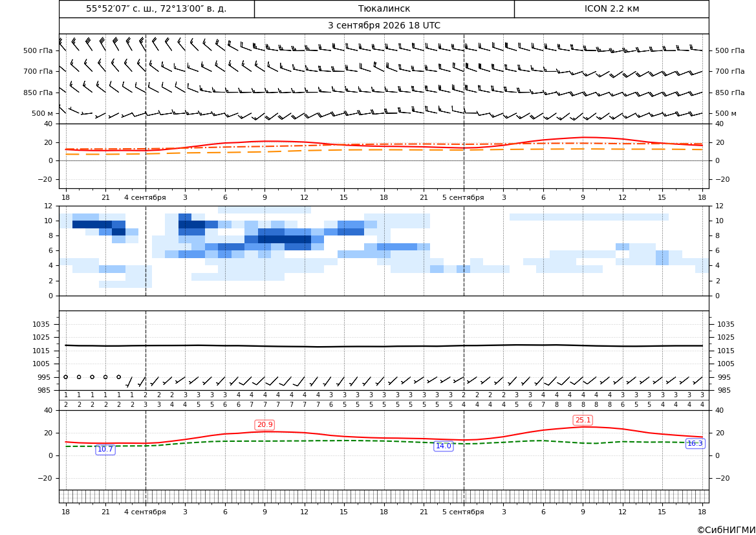Image resolution: width=756 pixels, height=535 pixels.
Task: Click the 25.1 temperature maximum label
Action: [583, 420]
